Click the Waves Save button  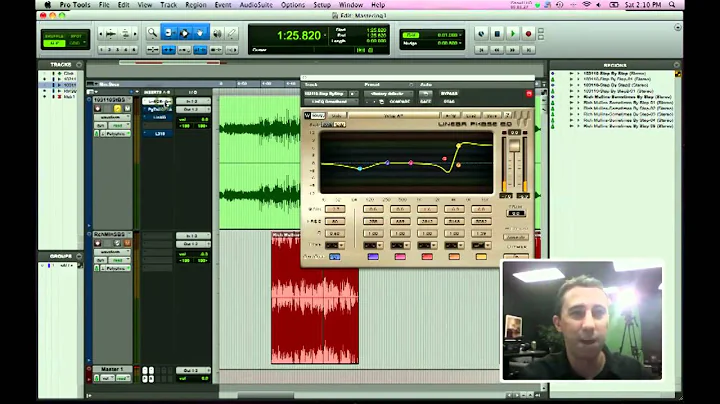click(x=492, y=116)
